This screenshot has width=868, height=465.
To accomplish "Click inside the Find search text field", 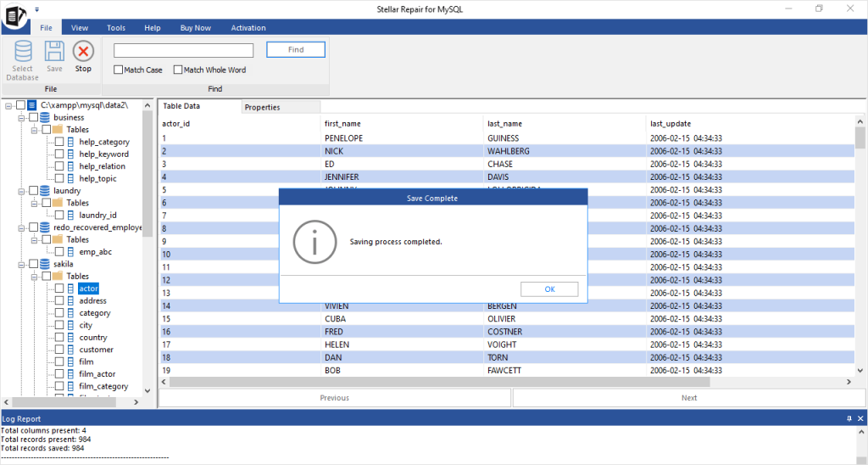I will pos(183,50).
